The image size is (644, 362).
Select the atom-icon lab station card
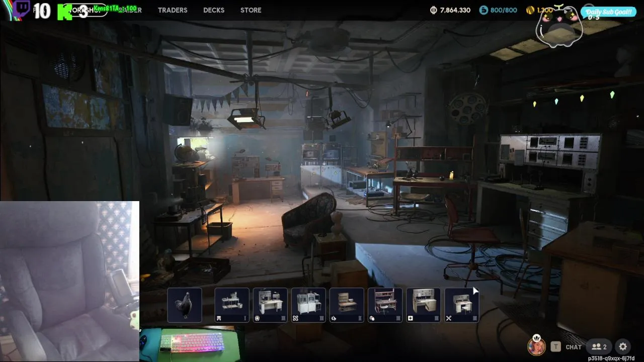pos(308,305)
